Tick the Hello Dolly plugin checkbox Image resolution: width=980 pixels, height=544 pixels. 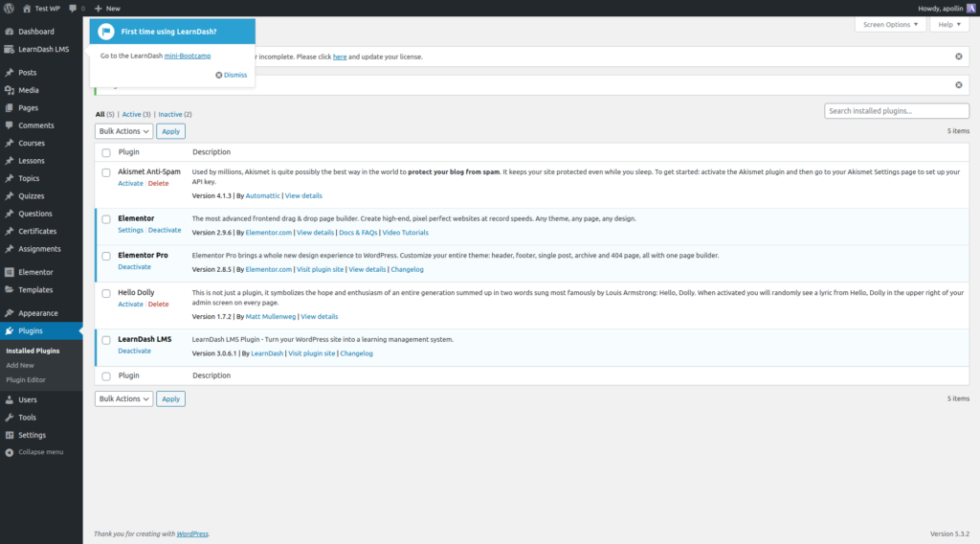(x=106, y=293)
